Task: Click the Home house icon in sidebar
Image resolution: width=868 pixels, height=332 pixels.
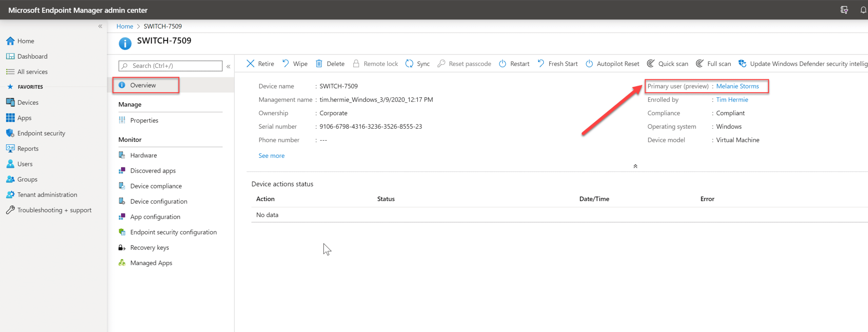Action: [x=10, y=41]
